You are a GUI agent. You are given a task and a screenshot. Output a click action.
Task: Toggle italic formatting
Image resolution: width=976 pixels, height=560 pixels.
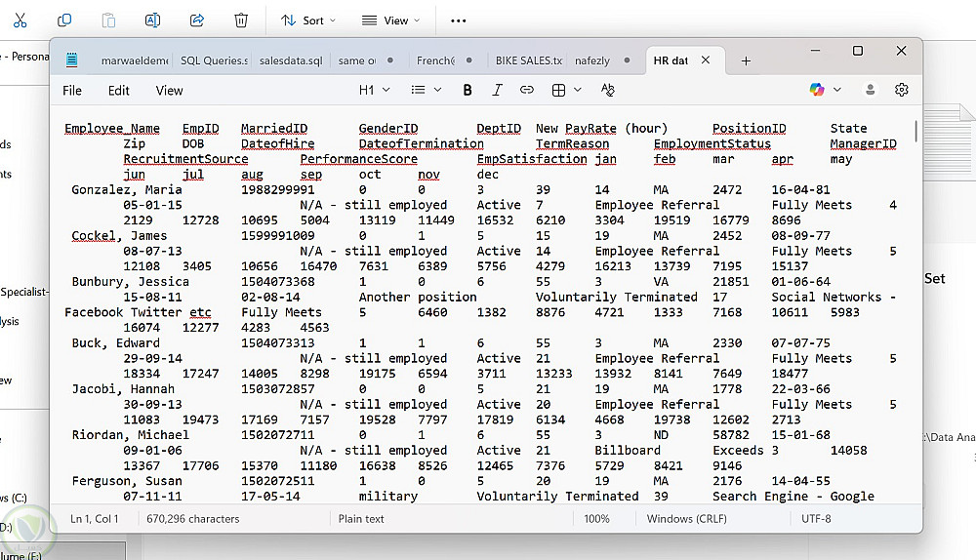coord(497,90)
